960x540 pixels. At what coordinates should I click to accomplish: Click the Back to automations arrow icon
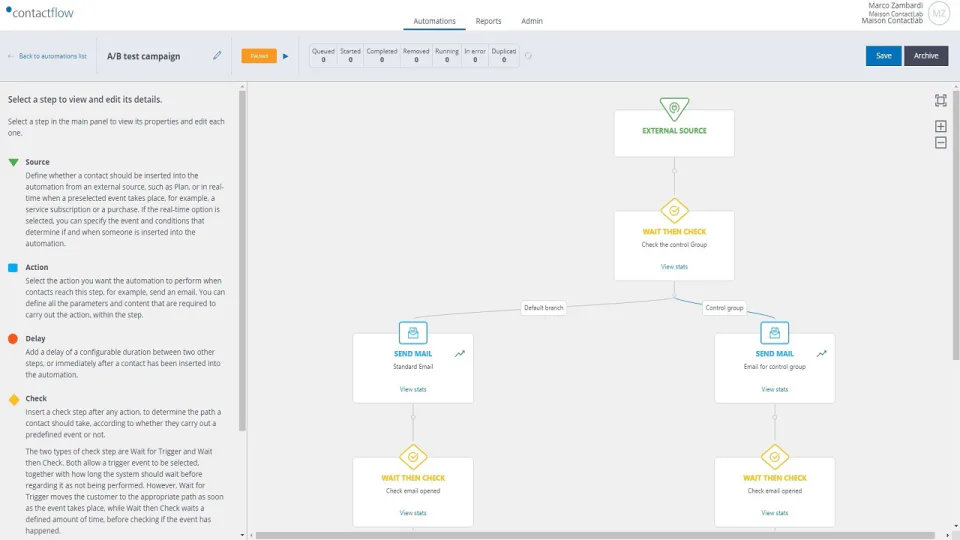tap(10, 56)
